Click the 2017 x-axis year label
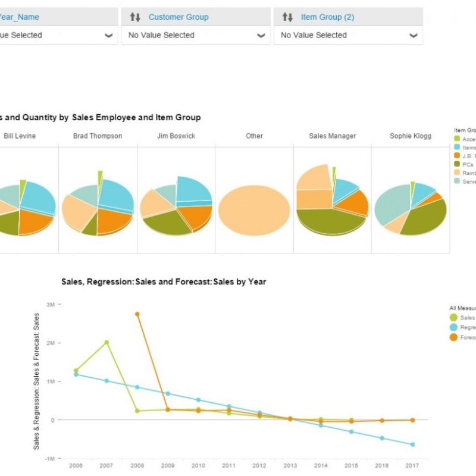This screenshot has width=476, height=476. (412, 465)
